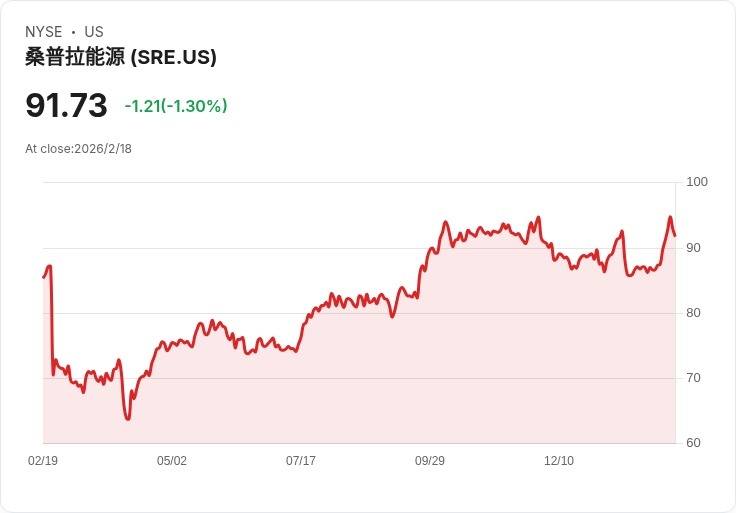Click the change value -1.21(-1.30%)
This screenshot has height=513, width=736.
[176, 106]
